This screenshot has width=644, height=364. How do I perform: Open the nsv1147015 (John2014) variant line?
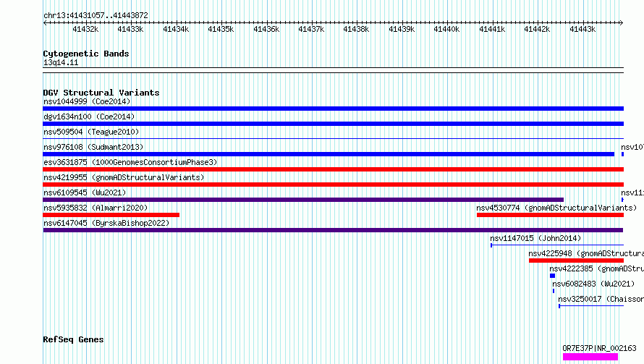pos(557,245)
